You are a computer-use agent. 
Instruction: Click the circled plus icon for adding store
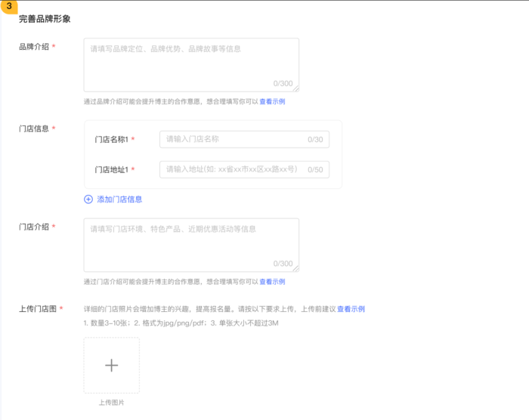[x=88, y=199]
